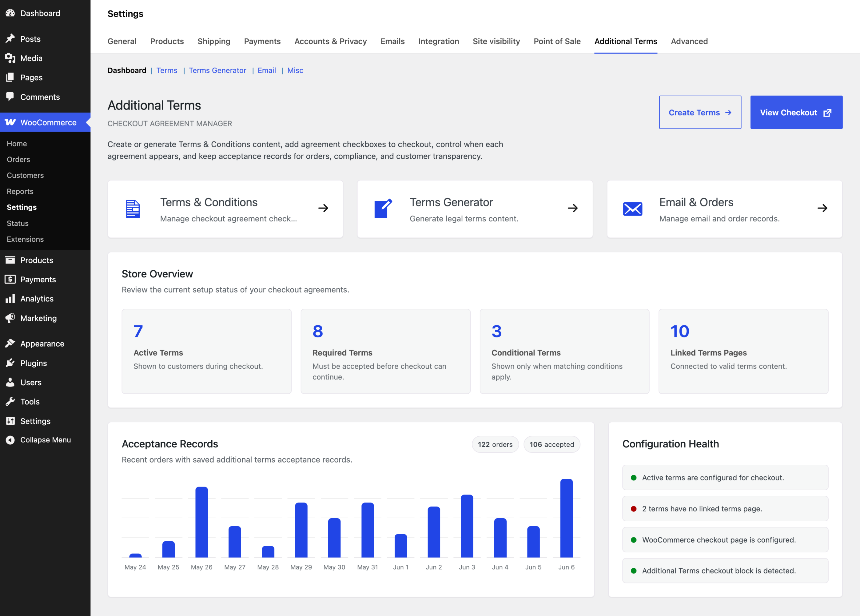
Task: Open the Terms sub-navigation link
Action: coord(167,70)
